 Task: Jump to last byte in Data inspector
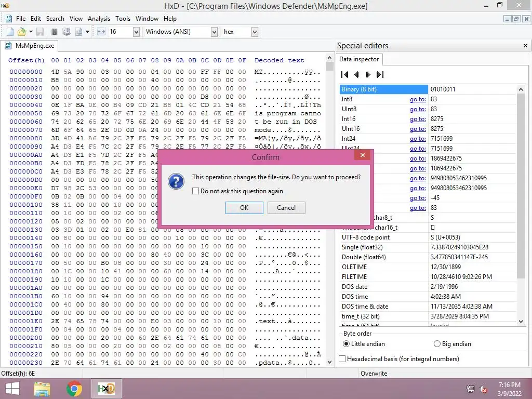380,74
